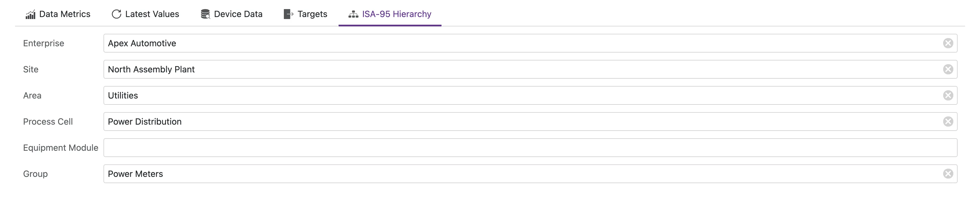Click the target icon on Targets tab
This screenshot has width=980, height=201.
288,14
